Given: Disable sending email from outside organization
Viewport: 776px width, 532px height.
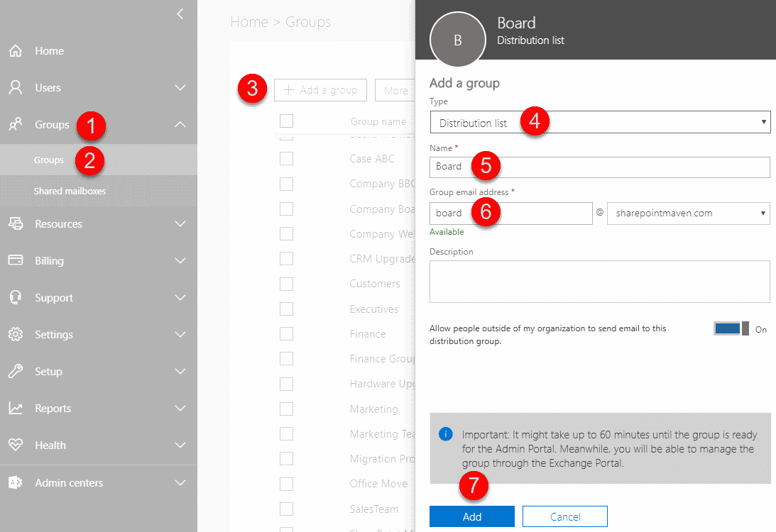Looking at the screenshot, I should click(726, 328).
